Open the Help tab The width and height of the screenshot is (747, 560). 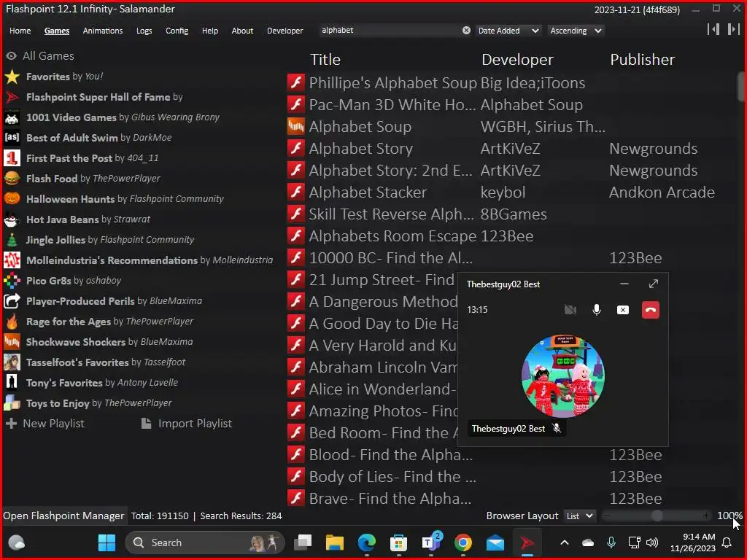[x=209, y=31]
